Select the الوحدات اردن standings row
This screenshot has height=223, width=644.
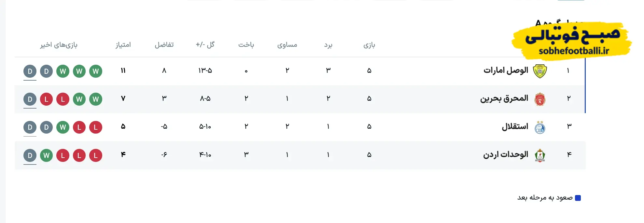pyautogui.click(x=326, y=155)
